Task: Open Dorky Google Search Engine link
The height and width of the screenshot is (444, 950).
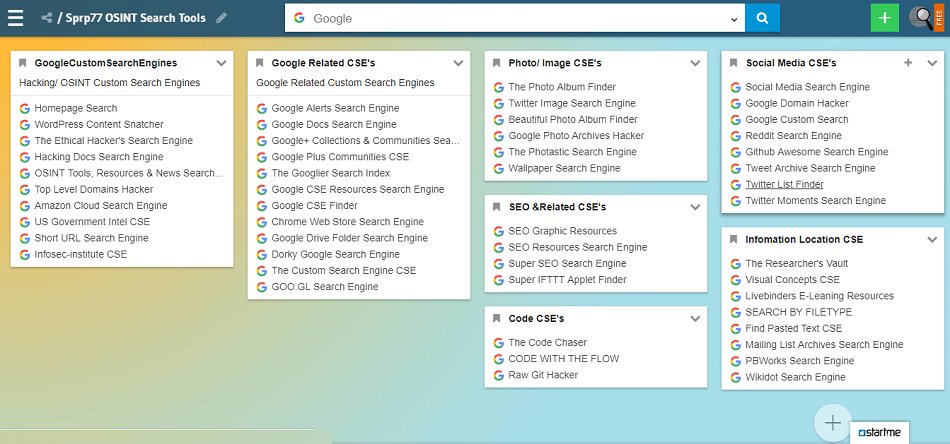Action: [335, 254]
